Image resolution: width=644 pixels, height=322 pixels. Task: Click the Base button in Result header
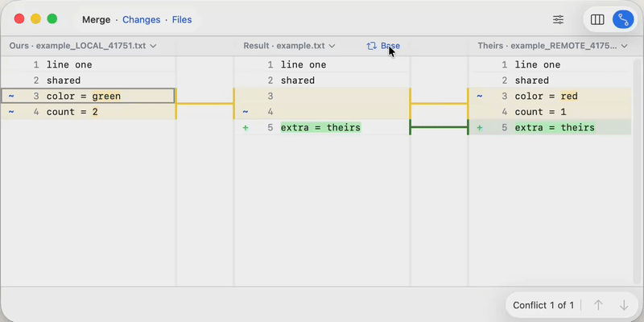390,46
